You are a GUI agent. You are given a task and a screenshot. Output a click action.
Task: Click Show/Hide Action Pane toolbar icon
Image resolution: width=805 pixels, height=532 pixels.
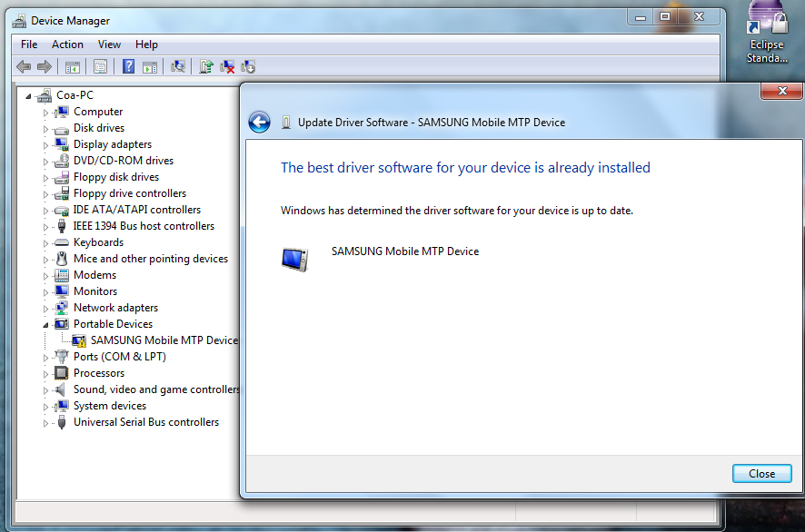[150, 66]
